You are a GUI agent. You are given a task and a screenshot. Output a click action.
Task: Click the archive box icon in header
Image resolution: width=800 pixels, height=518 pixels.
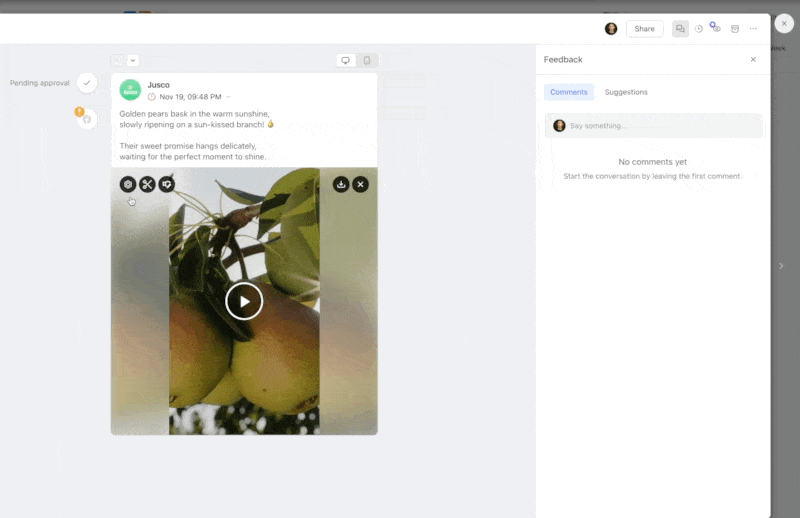(735, 29)
